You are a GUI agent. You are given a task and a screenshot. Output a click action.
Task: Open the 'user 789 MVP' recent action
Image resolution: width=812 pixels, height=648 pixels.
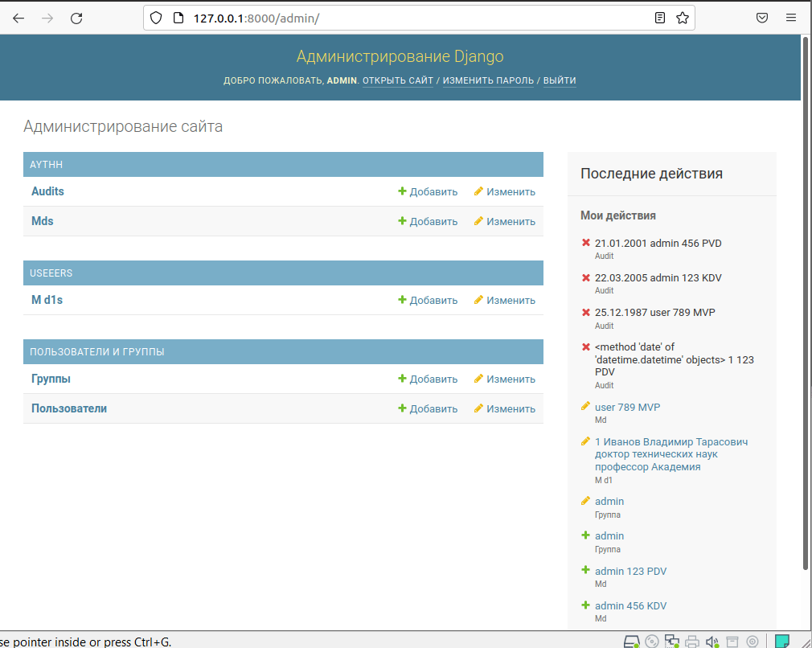point(627,408)
